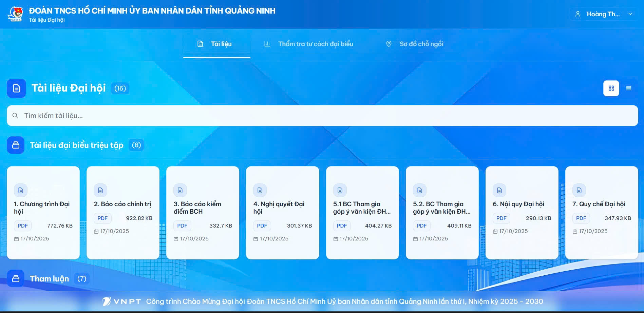Open the Chương trình Đại hội document card
This screenshot has height=313, width=644.
(43, 213)
